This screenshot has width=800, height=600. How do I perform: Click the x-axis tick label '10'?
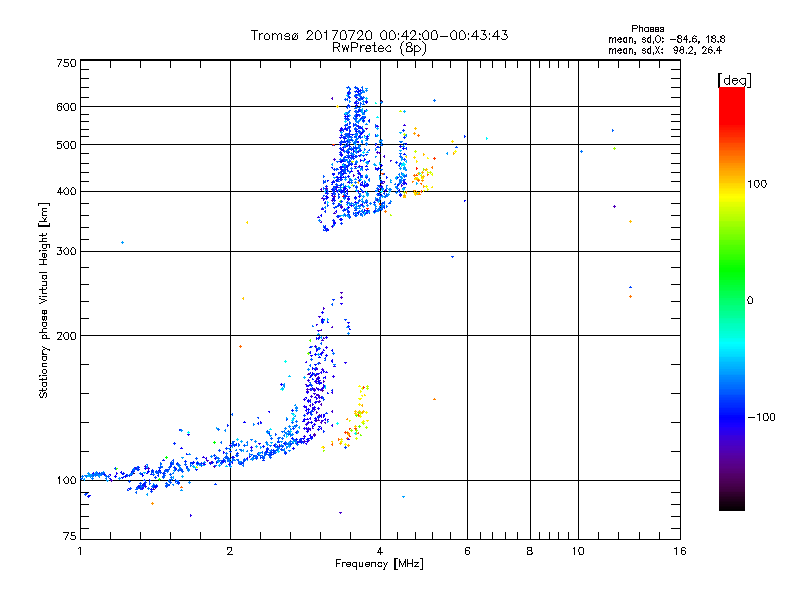578,551
